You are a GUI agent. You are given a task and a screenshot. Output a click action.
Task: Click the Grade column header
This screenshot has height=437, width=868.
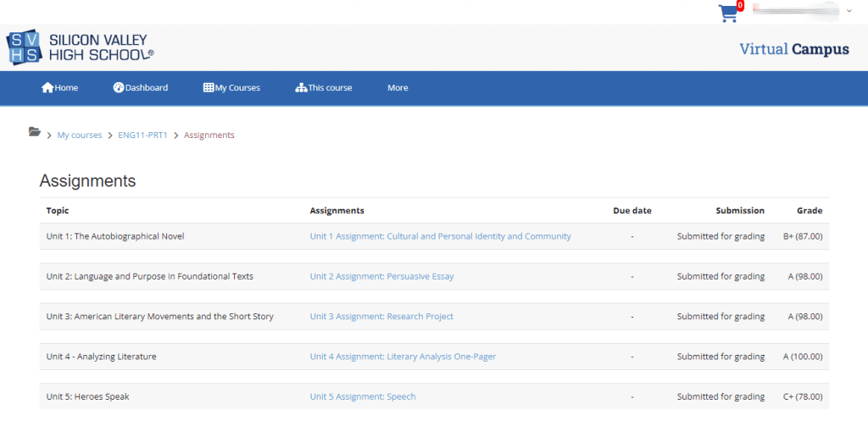809,211
